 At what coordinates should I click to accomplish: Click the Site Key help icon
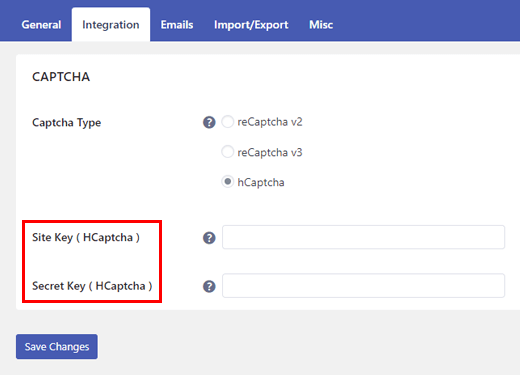[209, 238]
